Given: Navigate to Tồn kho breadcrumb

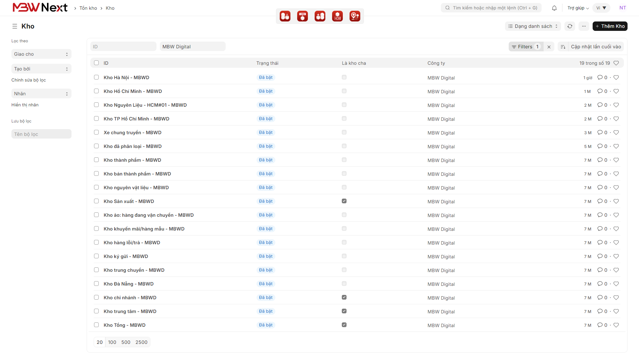Looking at the screenshot, I should click(x=88, y=8).
